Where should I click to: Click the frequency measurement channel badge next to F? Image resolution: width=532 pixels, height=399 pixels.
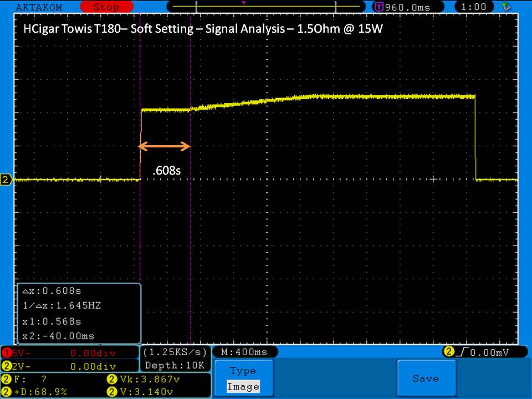(6, 380)
